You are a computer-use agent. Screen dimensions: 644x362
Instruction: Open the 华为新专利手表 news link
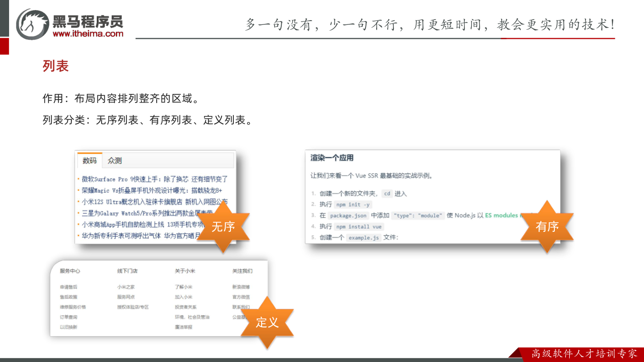point(141,236)
